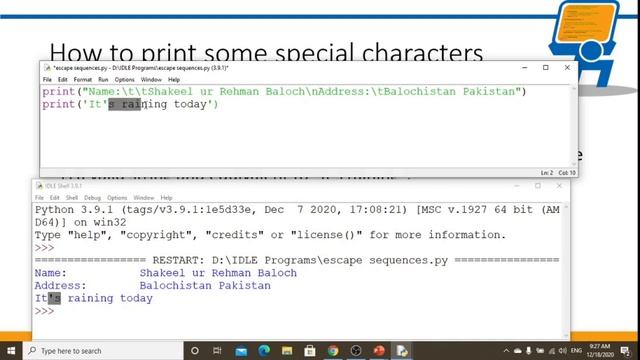Viewport: 640px width, 360px height.
Task: Open Window menu in IDLE Shell window
Action: click(x=144, y=198)
